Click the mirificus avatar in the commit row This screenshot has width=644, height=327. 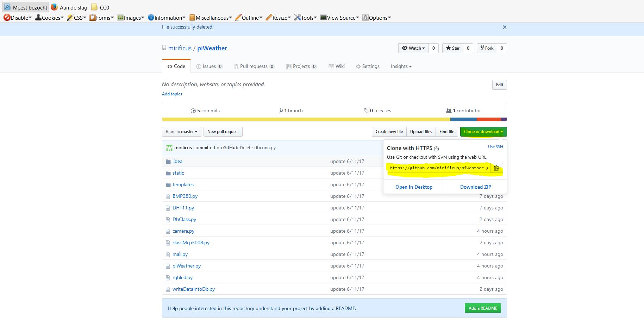tap(169, 148)
